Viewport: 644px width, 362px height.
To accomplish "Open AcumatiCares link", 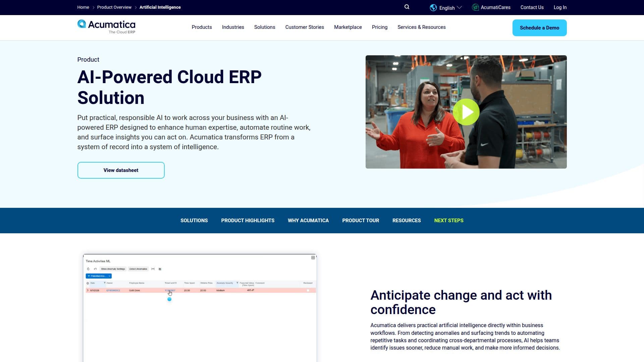I will click(x=495, y=7).
